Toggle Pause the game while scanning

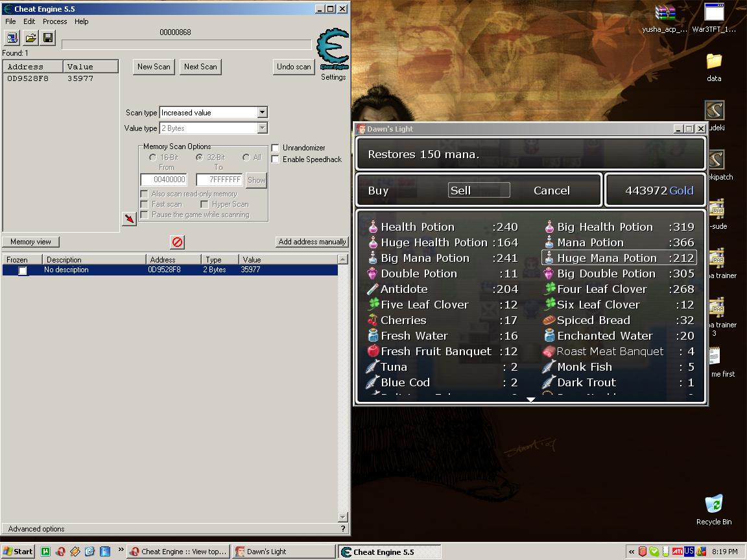pyautogui.click(x=144, y=215)
